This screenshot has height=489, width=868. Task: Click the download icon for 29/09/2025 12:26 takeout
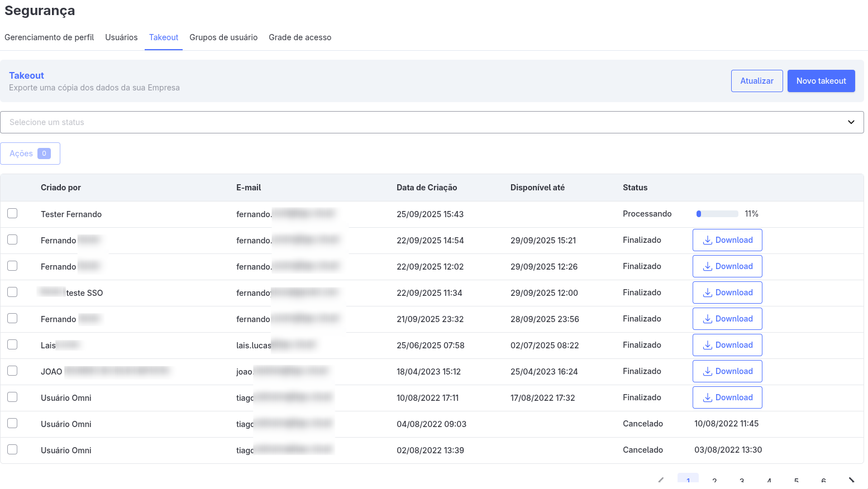(x=707, y=266)
